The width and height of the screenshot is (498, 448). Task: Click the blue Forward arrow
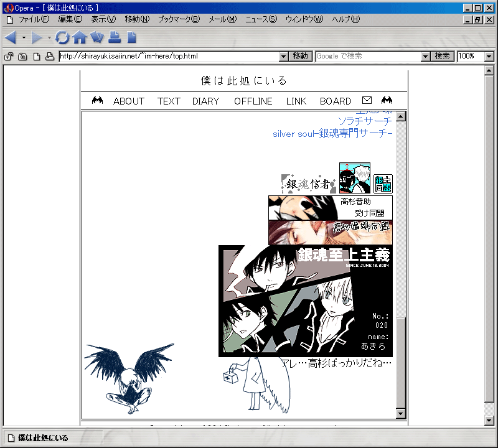[37, 38]
